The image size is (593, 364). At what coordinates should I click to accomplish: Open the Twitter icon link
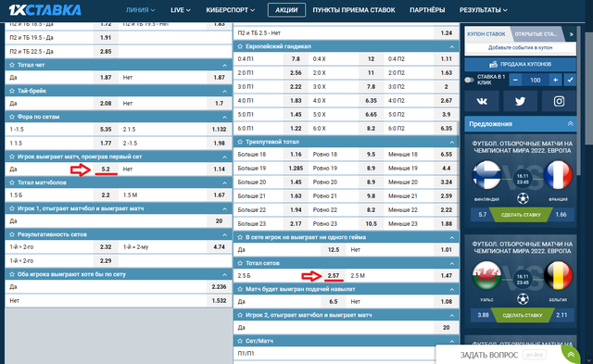pos(520,101)
